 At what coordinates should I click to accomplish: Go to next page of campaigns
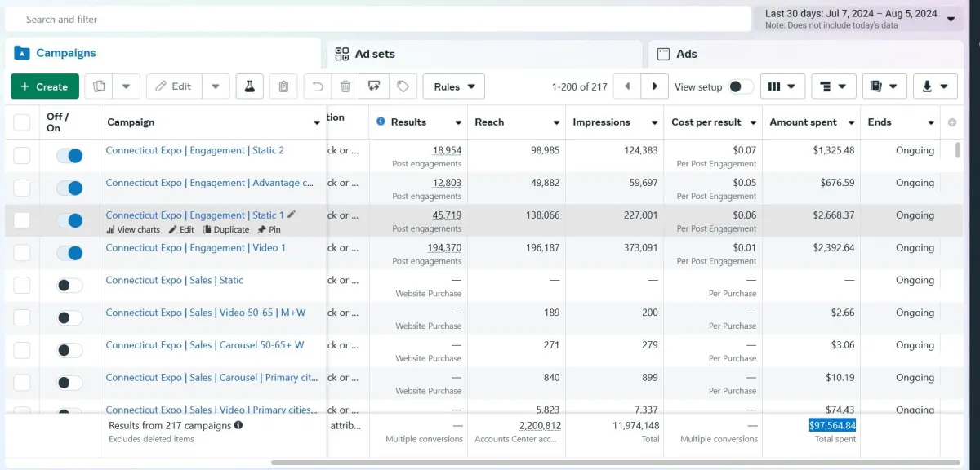click(654, 86)
